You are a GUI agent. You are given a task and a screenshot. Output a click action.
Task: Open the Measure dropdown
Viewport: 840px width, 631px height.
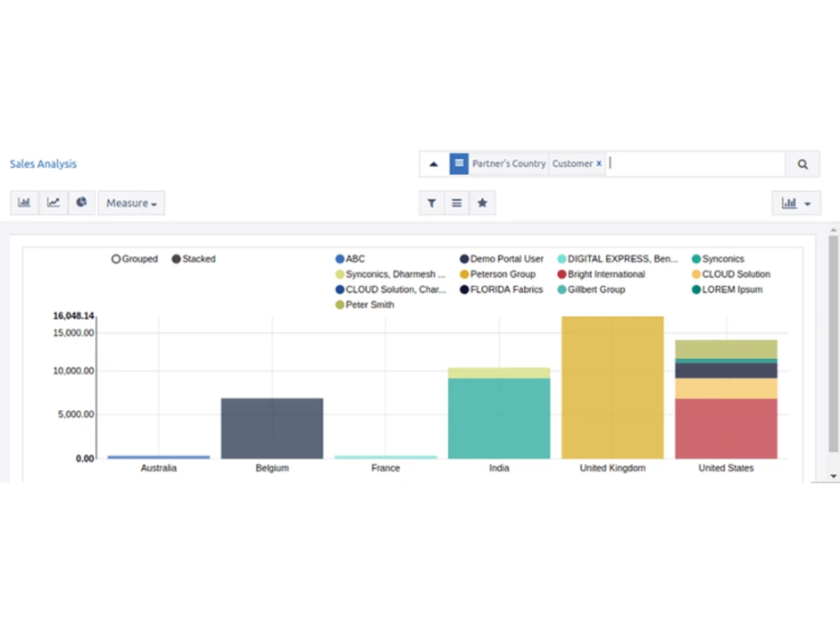(131, 203)
